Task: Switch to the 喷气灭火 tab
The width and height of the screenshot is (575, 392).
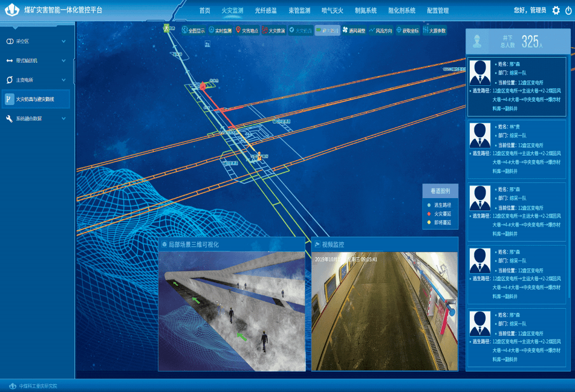Action: point(332,10)
